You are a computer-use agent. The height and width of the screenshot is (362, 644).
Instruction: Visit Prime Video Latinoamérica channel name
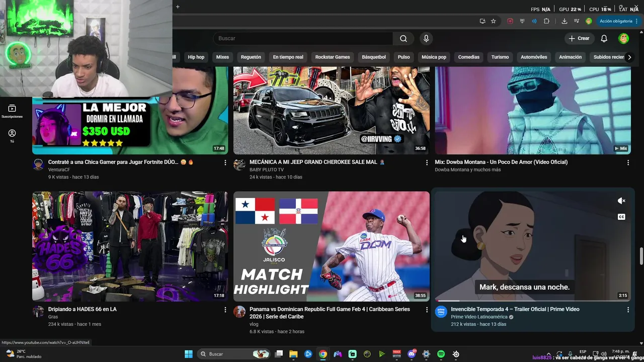(479, 317)
